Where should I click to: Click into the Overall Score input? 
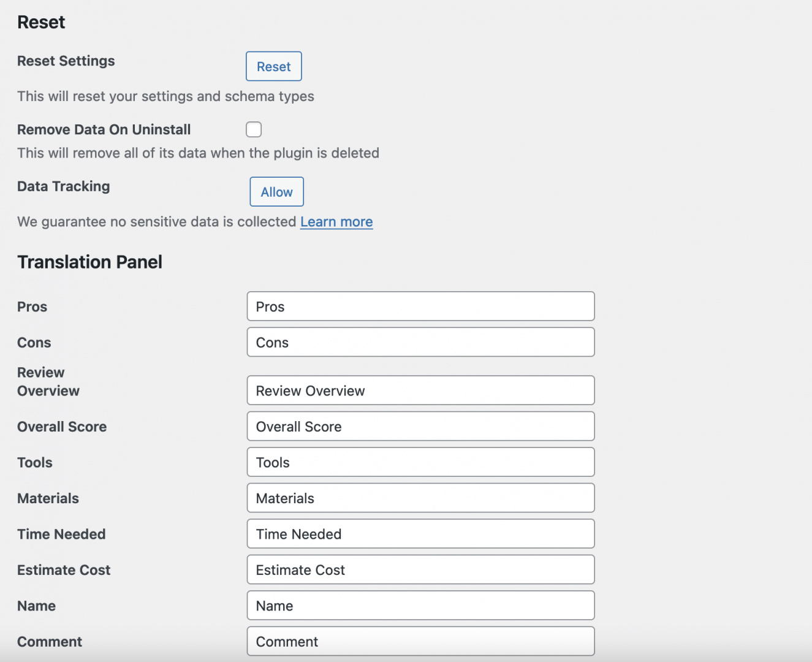tap(420, 426)
